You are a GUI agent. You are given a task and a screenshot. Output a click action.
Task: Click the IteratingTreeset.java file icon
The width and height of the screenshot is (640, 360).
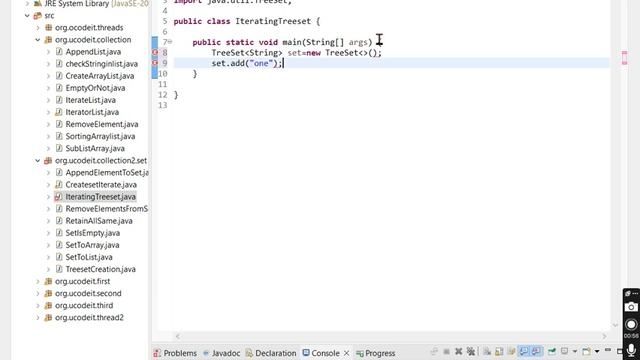(x=58, y=197)
